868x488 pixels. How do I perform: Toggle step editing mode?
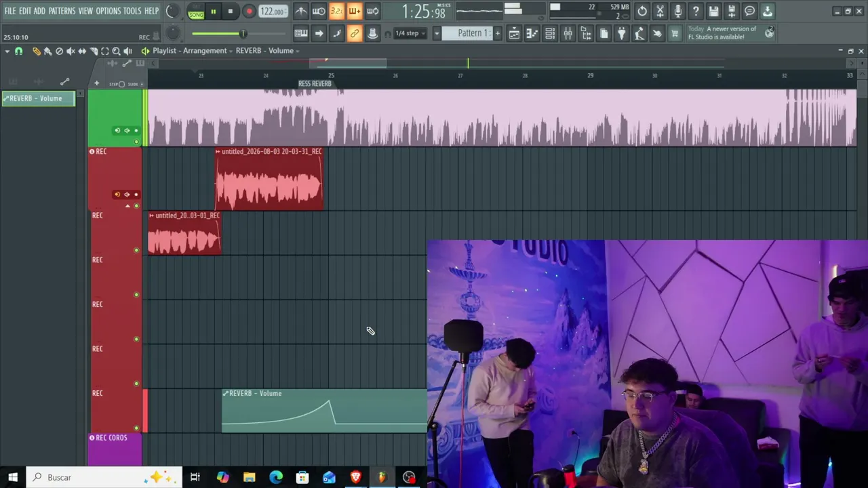[x=336, y=33]
